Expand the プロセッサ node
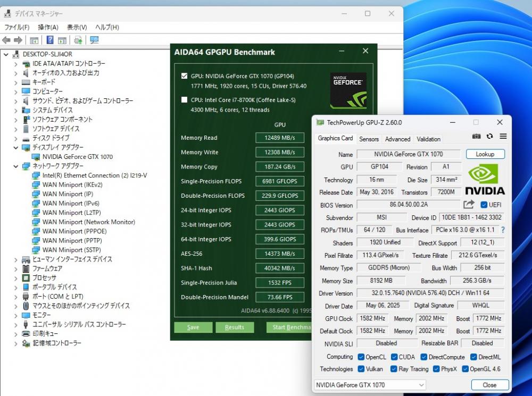This screenshot has height=396, width=532. pos(15,278)
